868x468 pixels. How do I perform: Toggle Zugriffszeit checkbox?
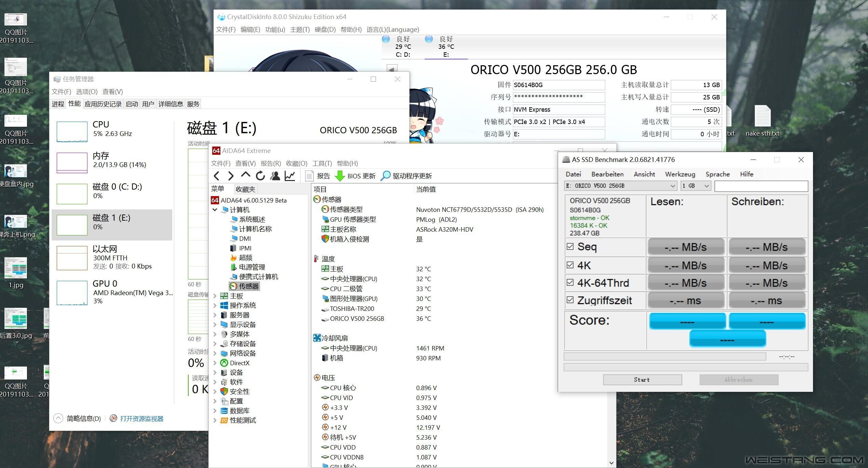tap(570, 300)
